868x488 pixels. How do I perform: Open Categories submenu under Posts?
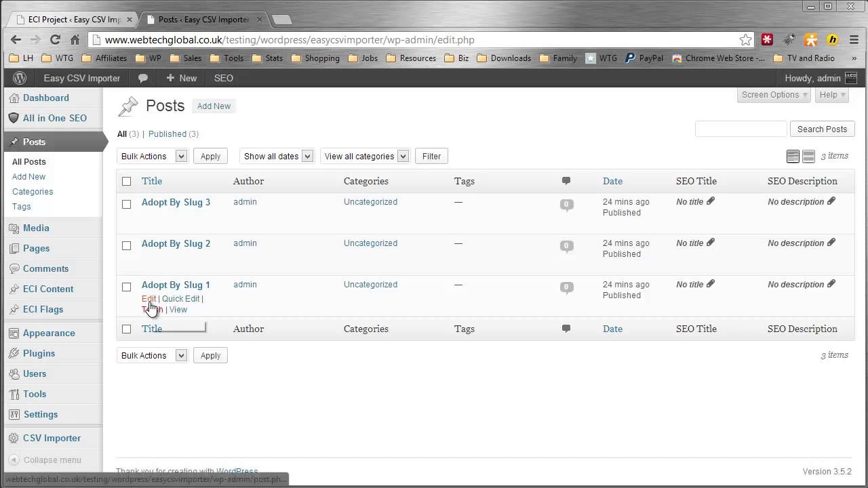click(x=33, y=192)
